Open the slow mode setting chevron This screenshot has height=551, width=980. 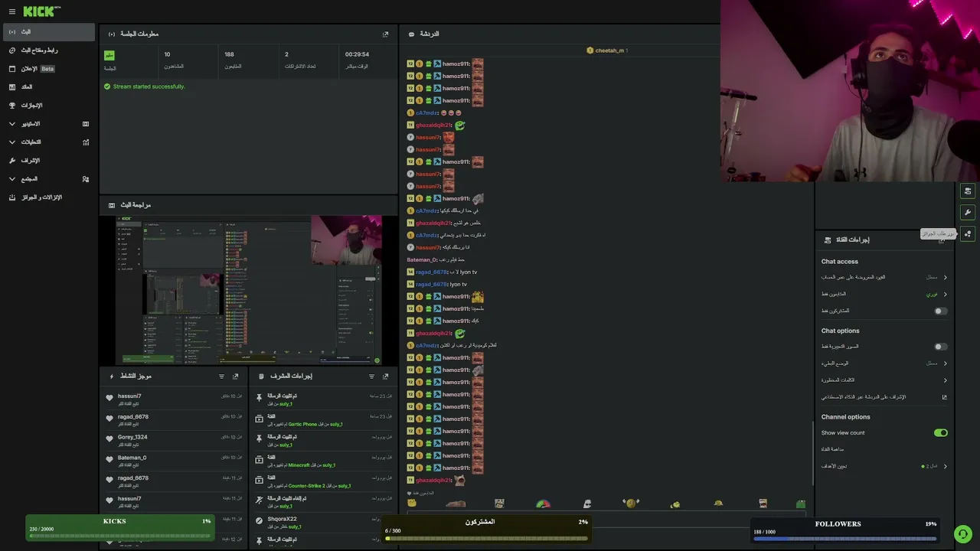946,364
